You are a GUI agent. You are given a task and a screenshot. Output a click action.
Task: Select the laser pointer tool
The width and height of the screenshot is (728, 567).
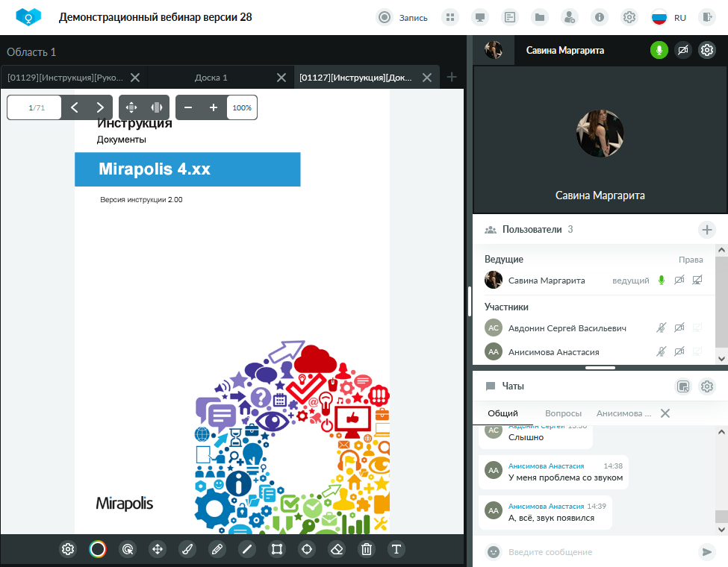click(x=128, y=549)
